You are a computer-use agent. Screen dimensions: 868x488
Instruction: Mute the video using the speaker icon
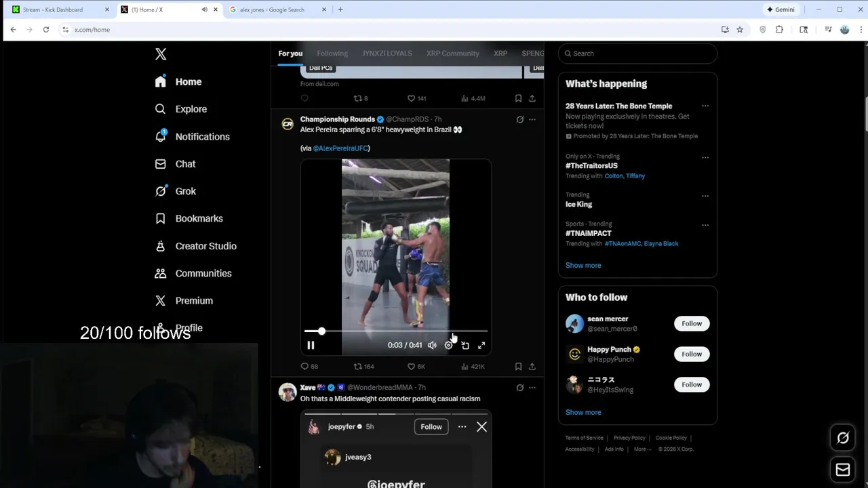(x=432, y=346)
